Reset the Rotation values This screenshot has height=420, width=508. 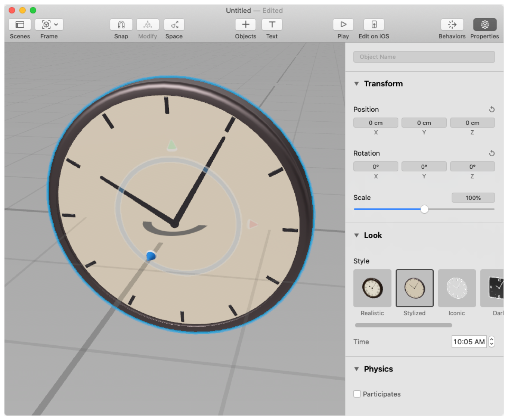click(x=492, y=153)
